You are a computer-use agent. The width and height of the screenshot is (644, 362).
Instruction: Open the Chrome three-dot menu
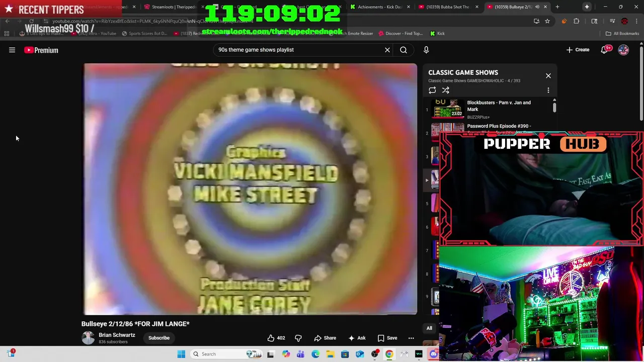coord(636,21)
